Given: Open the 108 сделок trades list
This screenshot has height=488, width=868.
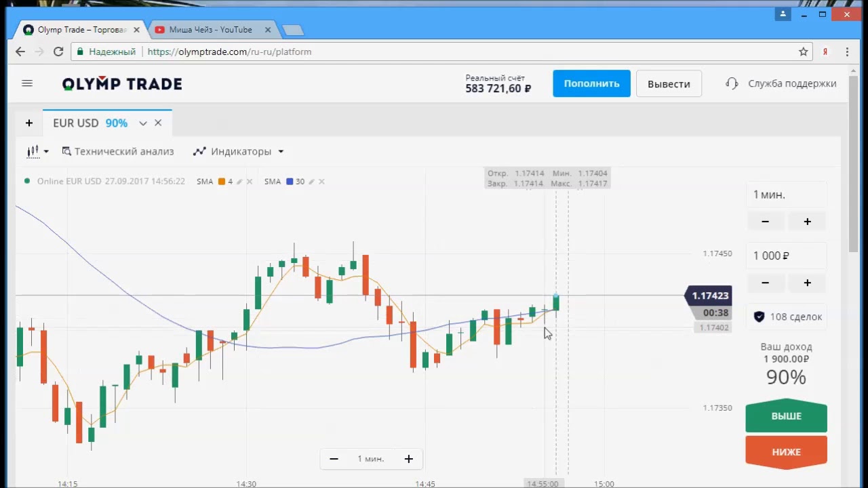Looking at the screenshot, I should click(x=787, y=317).
